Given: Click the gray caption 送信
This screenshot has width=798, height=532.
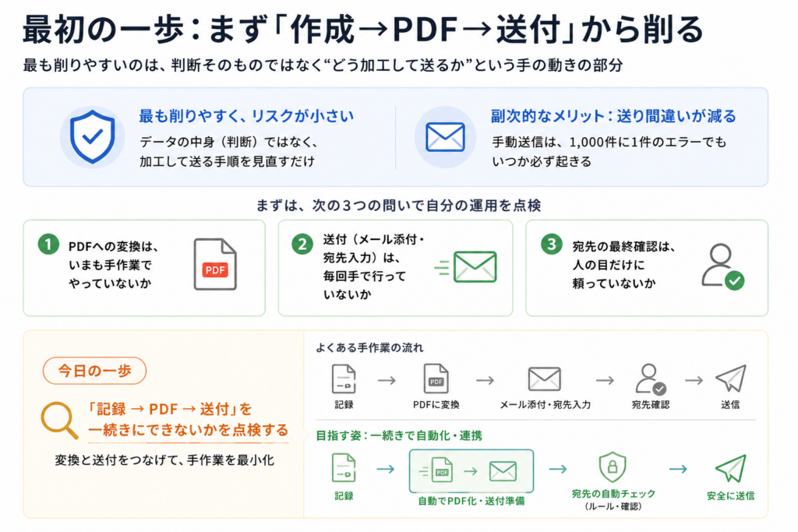Looking at the screenshot, I should point(730,405).
